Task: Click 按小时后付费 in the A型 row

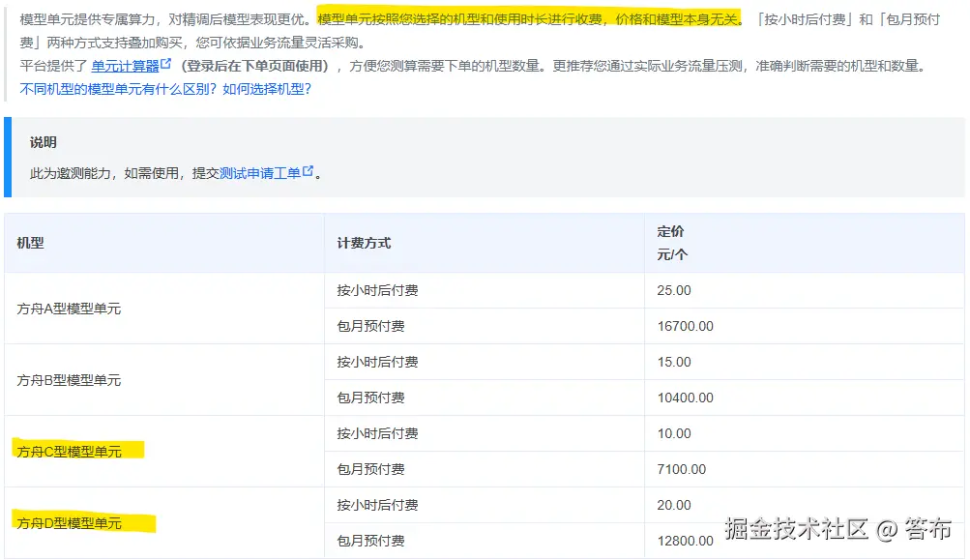Action: [x=377, y=290]
